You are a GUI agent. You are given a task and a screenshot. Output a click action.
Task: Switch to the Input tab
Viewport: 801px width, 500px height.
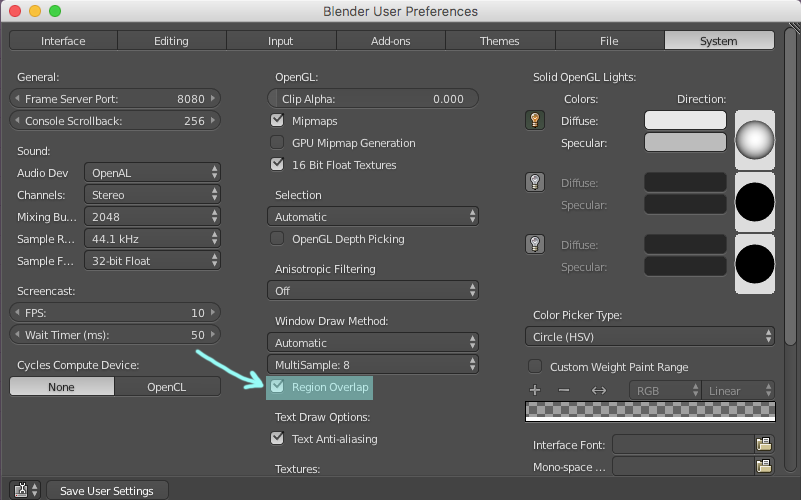[281, 41]
